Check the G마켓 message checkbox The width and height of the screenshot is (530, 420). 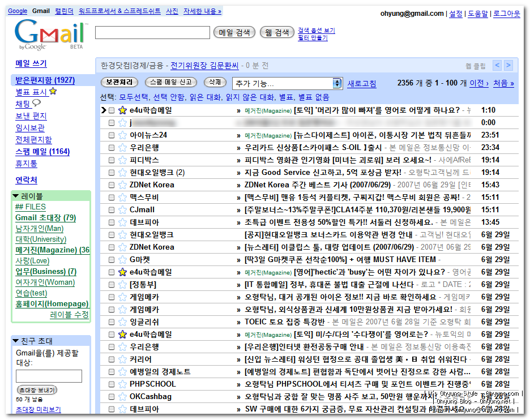pyautogui.click(x=112, y=259)
